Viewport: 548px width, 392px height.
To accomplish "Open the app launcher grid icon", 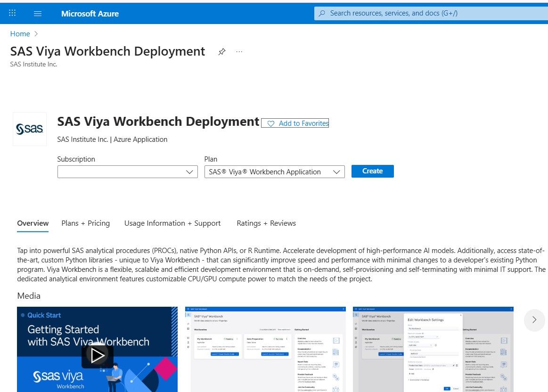I will point(12,13).
